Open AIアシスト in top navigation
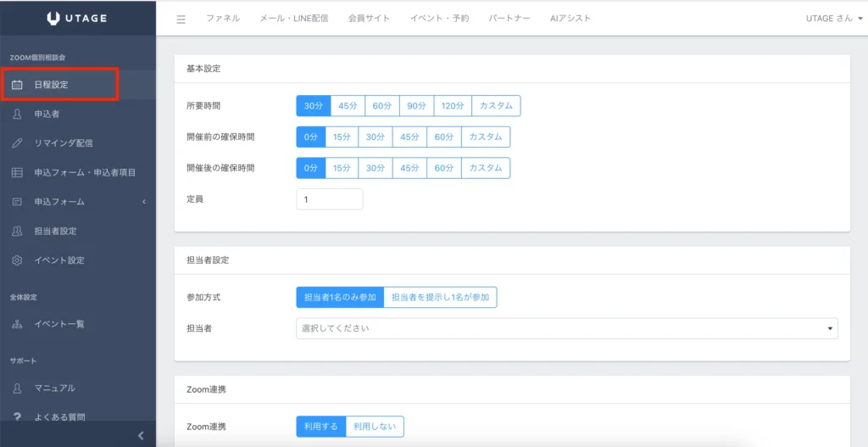The width and height of the screenshot is (868, 447). tap(570, 19)
